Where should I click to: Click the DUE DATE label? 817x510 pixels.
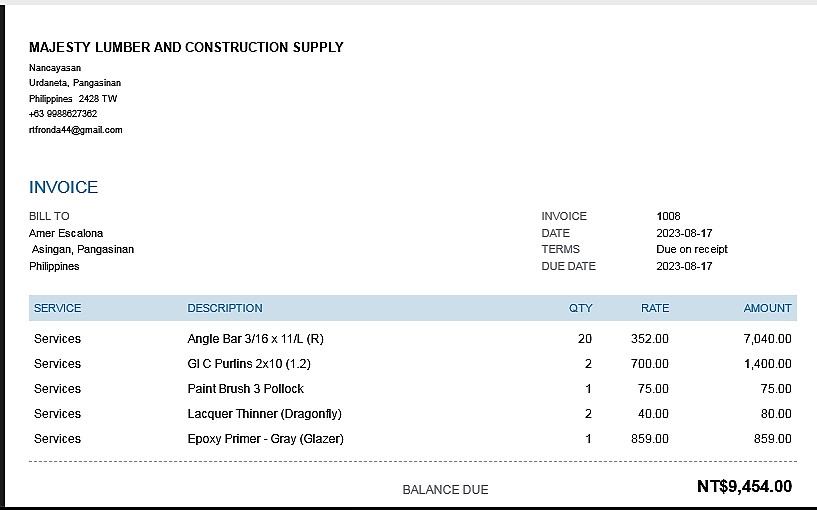point(568,266)
